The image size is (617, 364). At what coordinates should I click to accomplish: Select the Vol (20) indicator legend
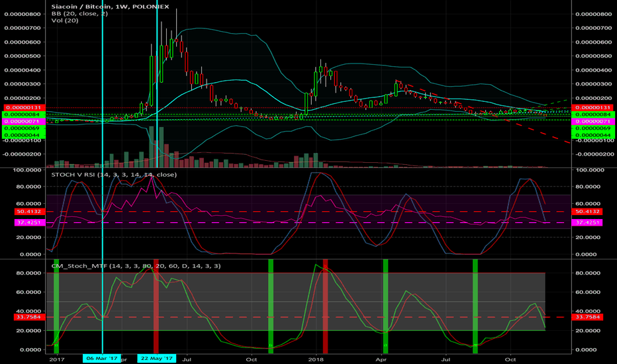65,21
